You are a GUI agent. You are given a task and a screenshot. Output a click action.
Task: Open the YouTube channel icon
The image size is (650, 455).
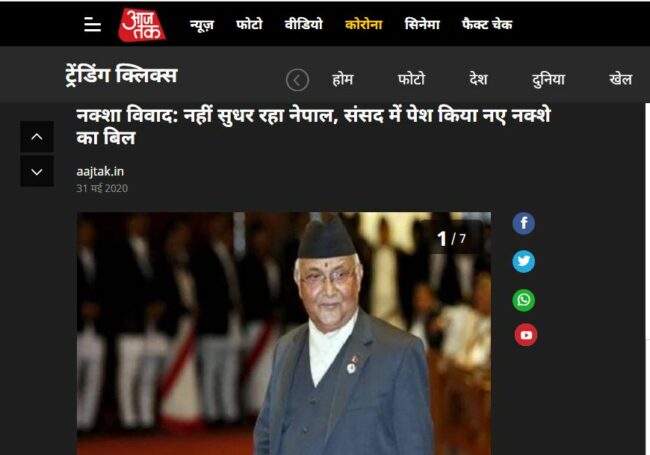pyautogui.click(x=526, y=334)
